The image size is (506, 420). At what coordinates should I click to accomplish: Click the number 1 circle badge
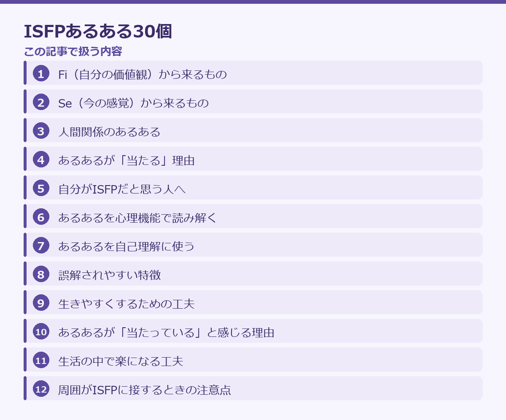pos(41,74)
